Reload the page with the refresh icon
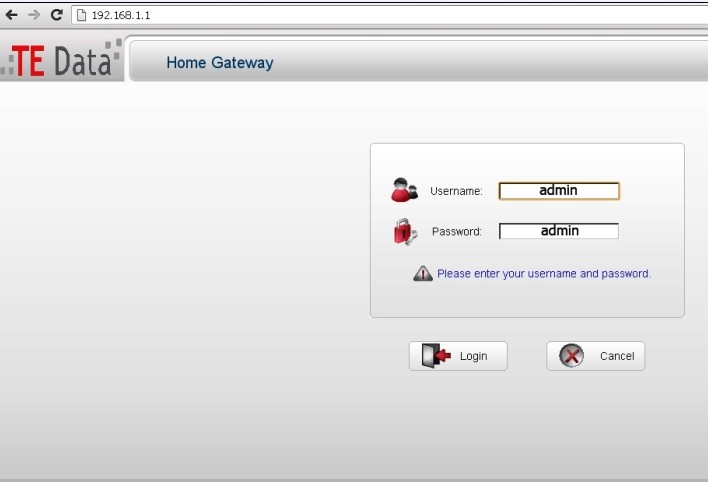 click(56, 15)
